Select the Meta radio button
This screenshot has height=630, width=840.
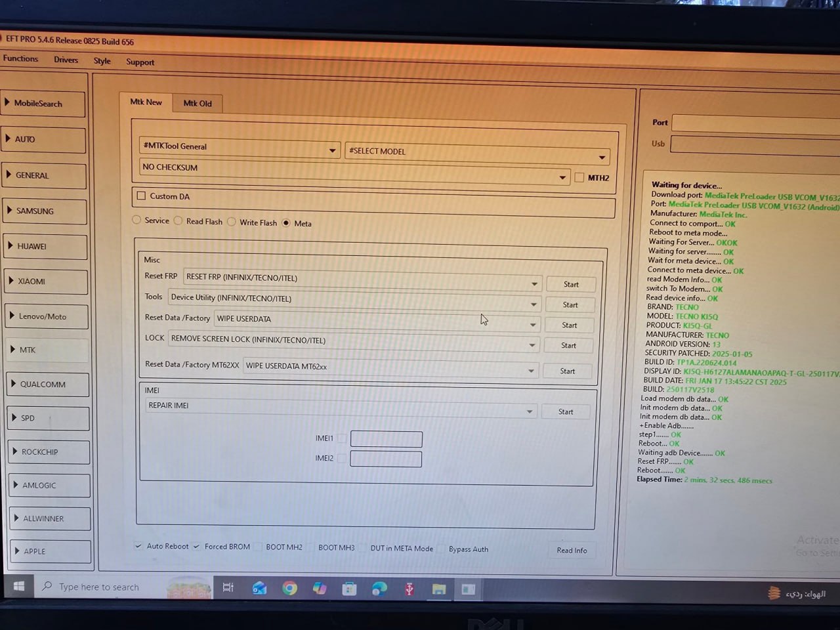(286, 223)
